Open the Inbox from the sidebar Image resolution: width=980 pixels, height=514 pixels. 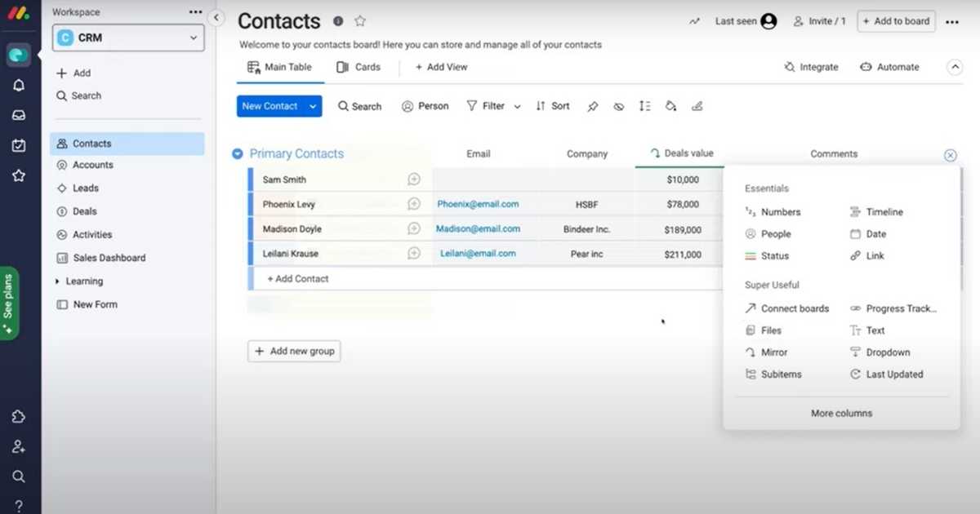(x=19, y=114)
